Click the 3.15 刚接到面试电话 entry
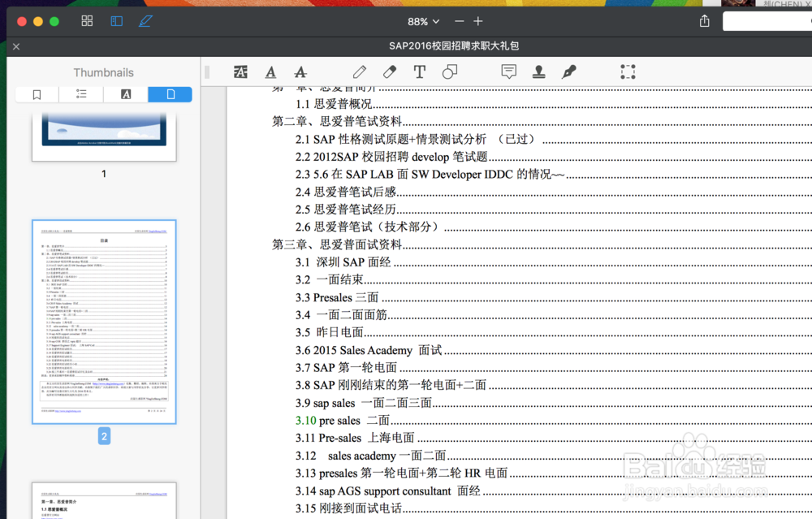Screen dimensions: 812x519 point(348,509)
